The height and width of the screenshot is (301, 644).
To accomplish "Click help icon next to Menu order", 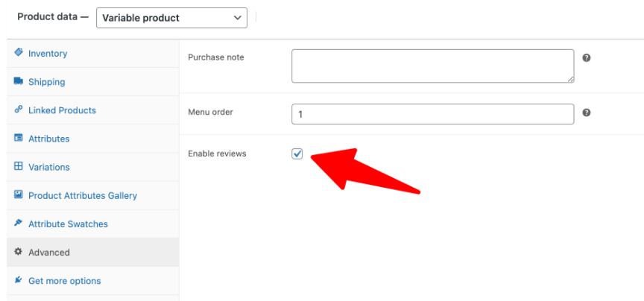I will pyautogui.click(x=587, y=113).
